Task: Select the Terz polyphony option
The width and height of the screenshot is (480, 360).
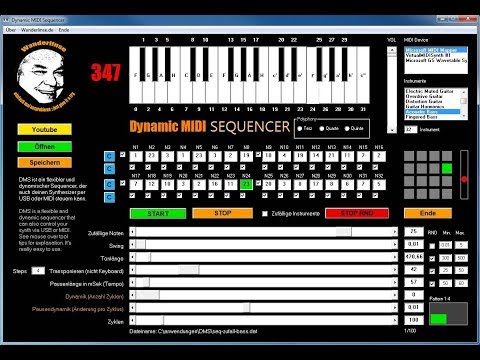Action: [x=300, y=129]
